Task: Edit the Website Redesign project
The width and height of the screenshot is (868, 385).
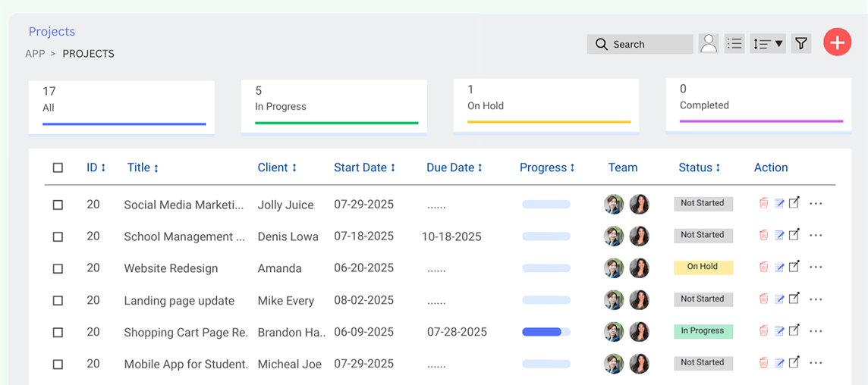Action: point(779,267)
